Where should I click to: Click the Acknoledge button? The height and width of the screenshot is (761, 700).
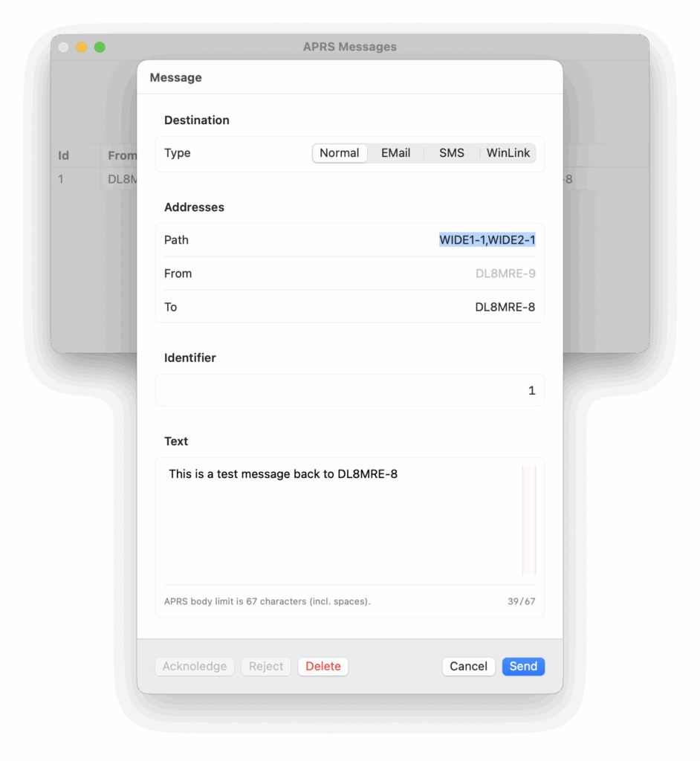point(194,667)
